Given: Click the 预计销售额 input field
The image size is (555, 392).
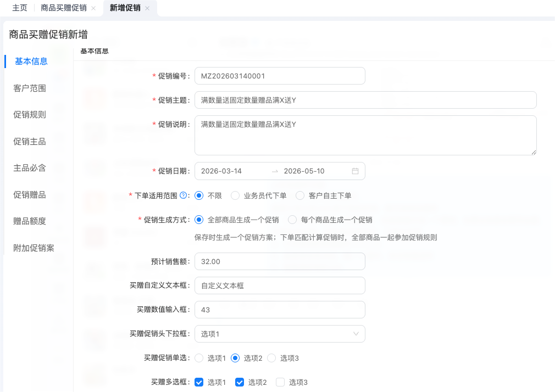Looking at the screenshot, I should pos(280,261).
